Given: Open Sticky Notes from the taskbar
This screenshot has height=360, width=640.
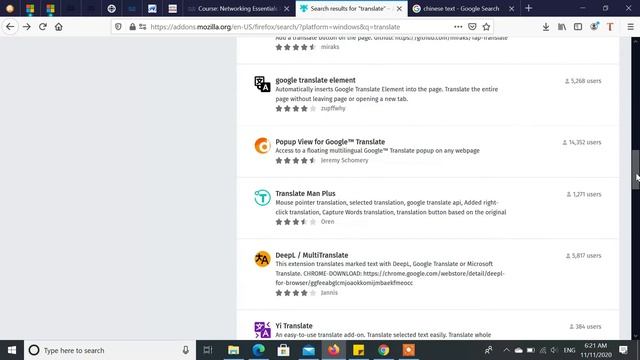Looking at the screenshot, I should [x=358, y=350].
